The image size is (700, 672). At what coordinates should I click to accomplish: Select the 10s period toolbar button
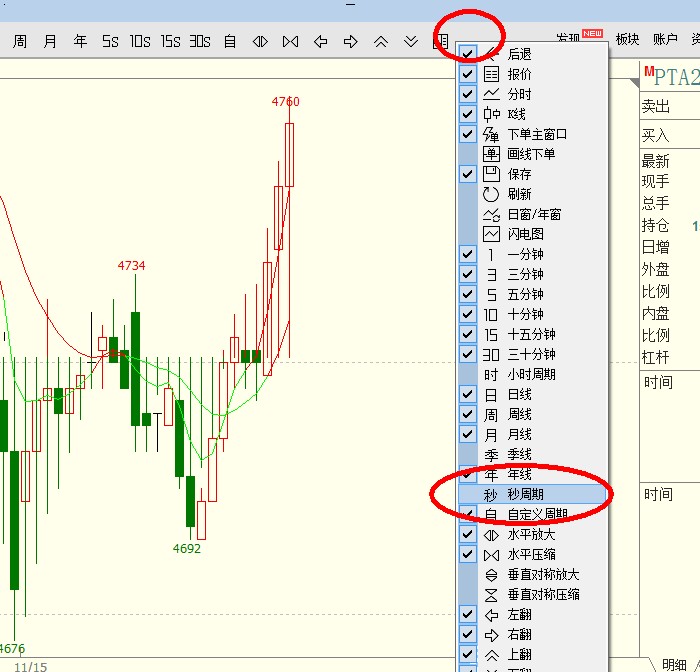click(x=140, y=42)
